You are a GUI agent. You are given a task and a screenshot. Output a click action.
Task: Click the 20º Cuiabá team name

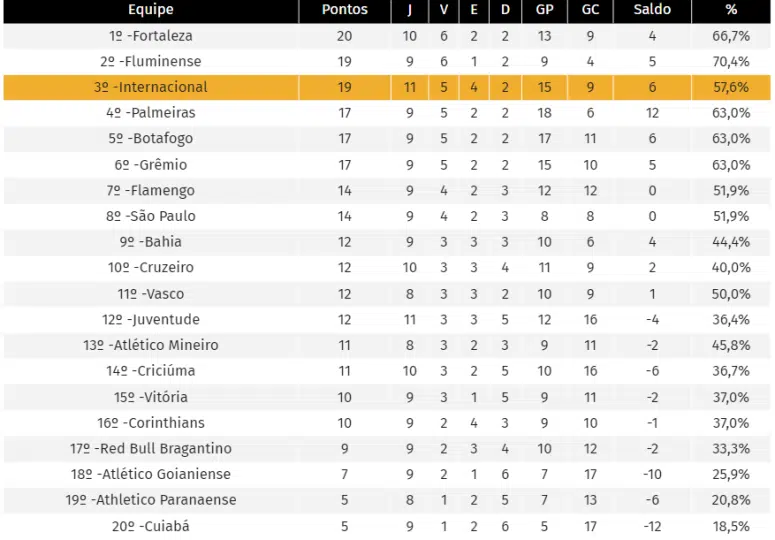pyautogui.click(x=151, y=526)
